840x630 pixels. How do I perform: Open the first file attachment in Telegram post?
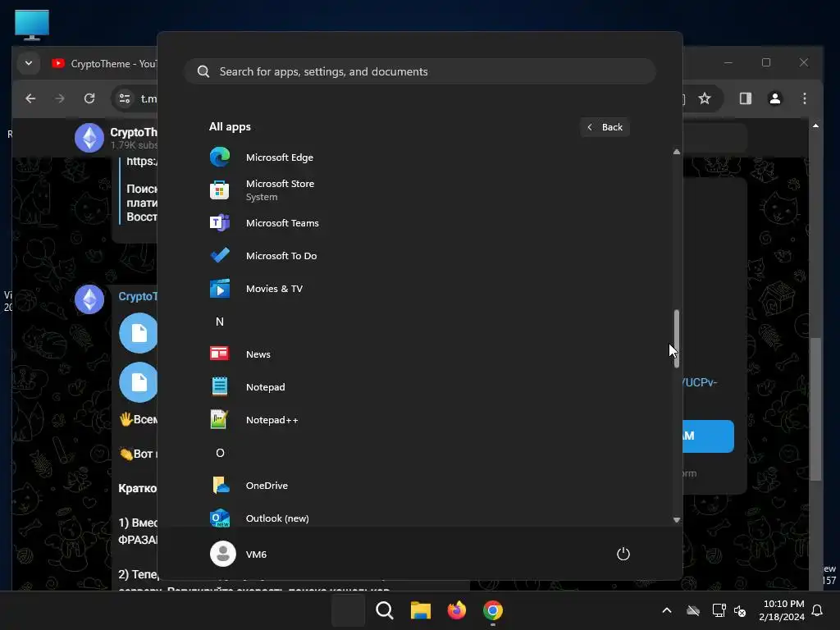(x=139, y=333)
